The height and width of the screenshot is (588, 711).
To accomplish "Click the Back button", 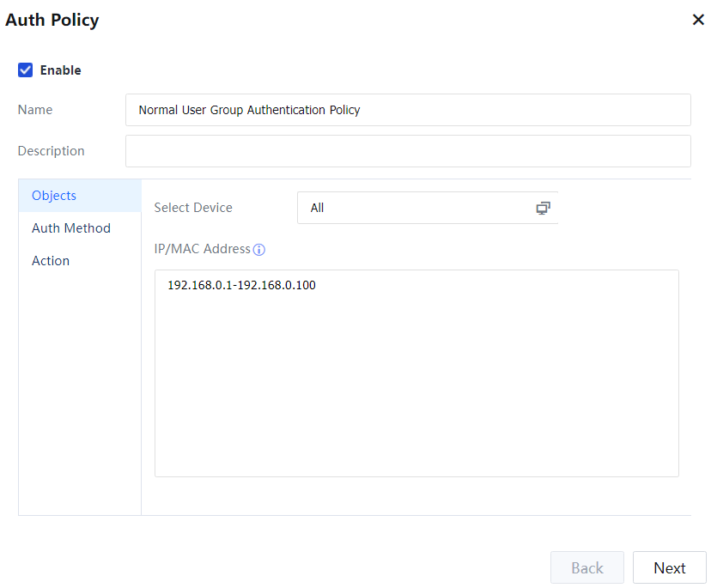I will coord(587,568).
